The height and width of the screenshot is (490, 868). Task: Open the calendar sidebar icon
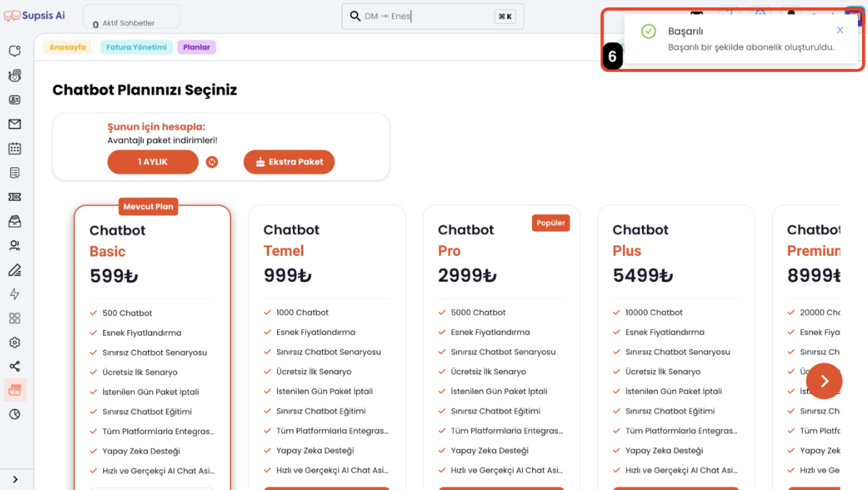click(15, 148)
